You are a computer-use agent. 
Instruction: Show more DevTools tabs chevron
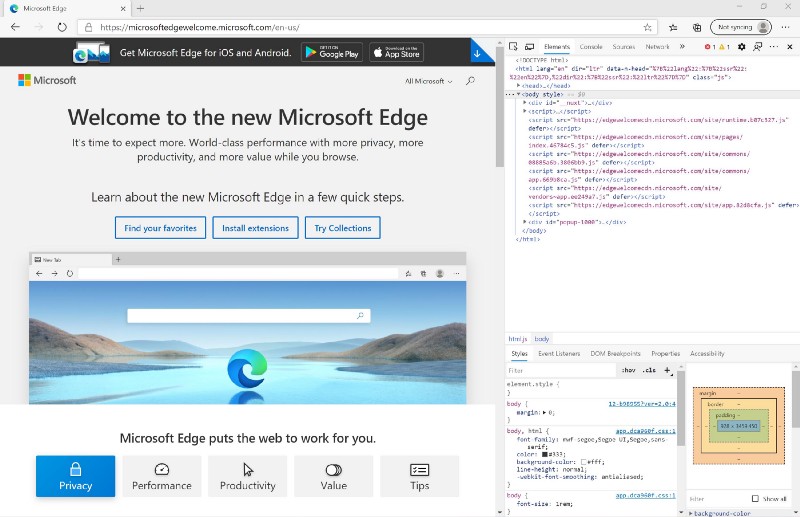click(x=682, y=47)
